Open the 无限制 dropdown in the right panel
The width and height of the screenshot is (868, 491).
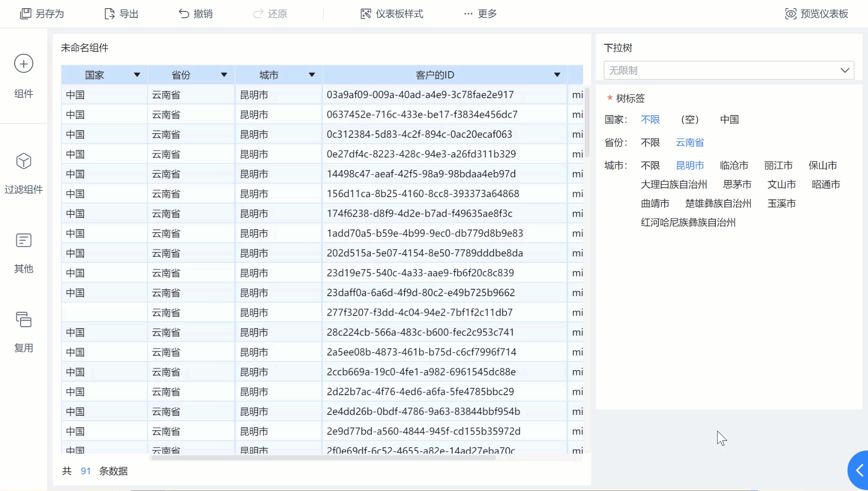(728, 70)
